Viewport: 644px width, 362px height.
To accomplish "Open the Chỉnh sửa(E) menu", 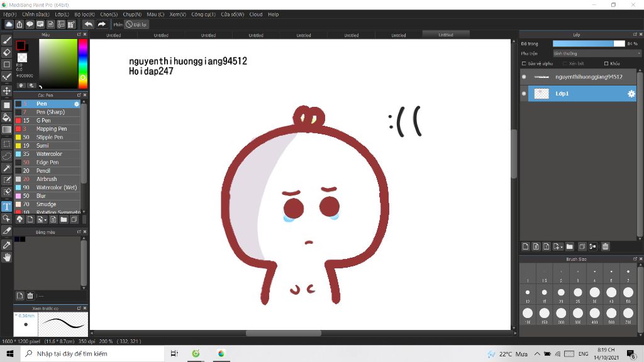I will coord(36,14).
